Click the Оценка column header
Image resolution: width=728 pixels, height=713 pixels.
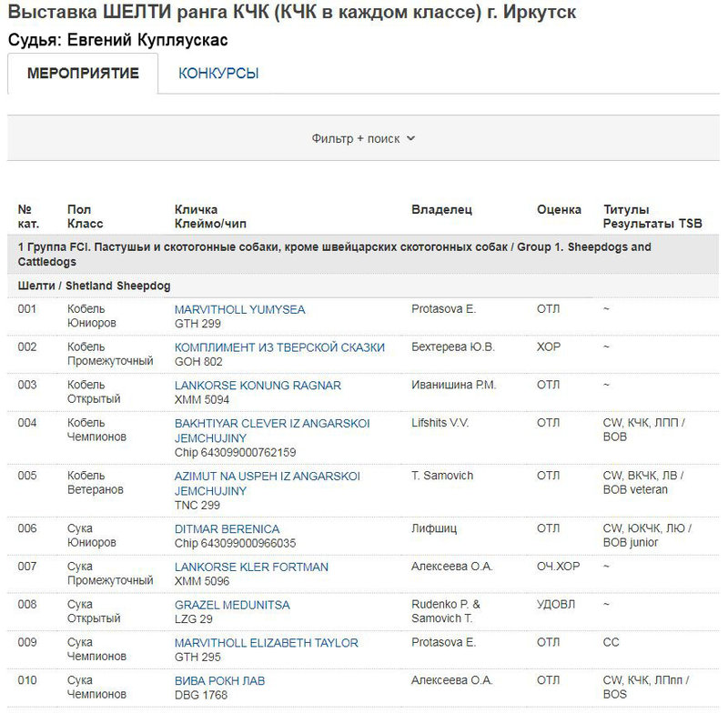pyautogui.click(x=559, y=210)
